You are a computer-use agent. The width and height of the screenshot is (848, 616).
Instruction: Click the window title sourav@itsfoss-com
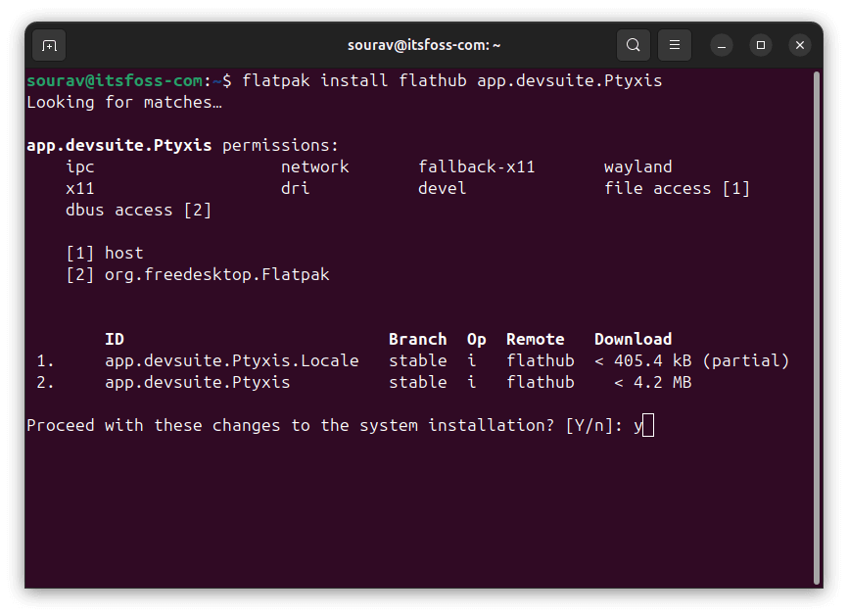424,45
